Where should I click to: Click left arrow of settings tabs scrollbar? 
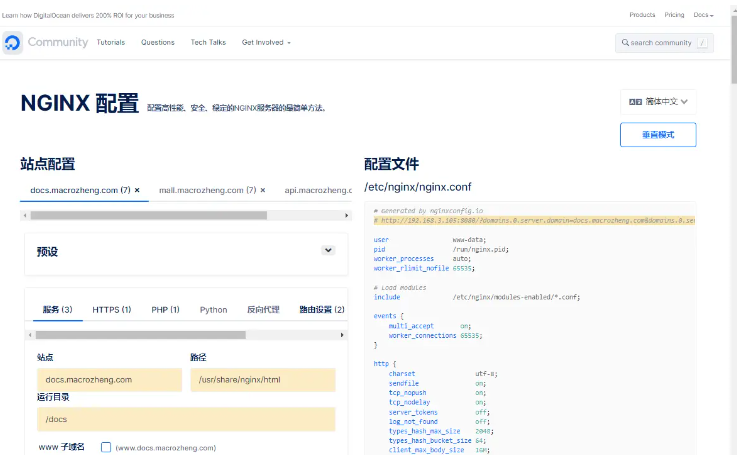click(30, 335)
